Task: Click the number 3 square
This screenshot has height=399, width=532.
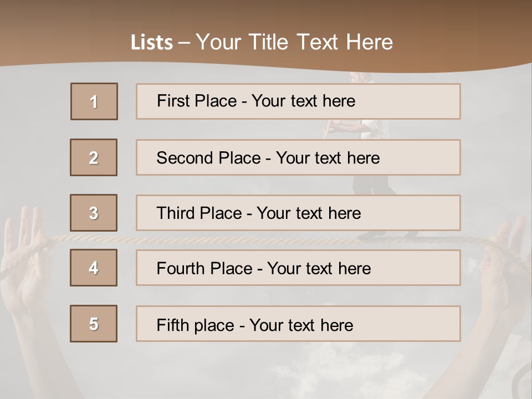Action: (x=94, y=213)
